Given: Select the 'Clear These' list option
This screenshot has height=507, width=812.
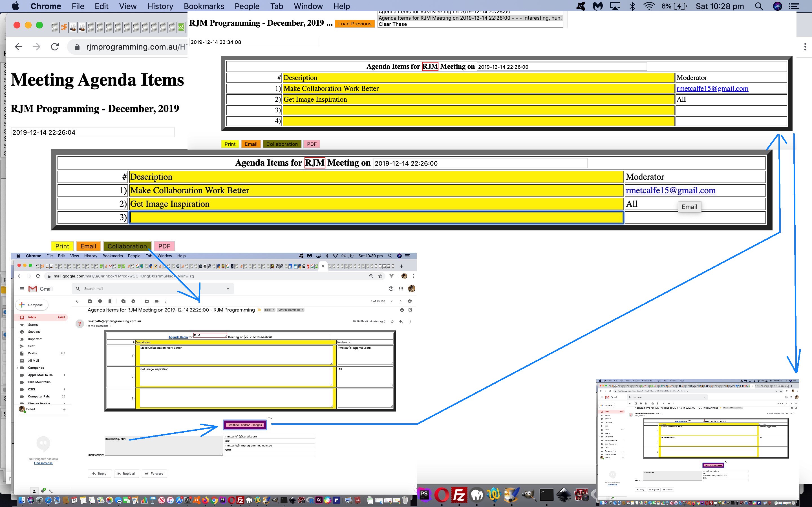Looking at the screenshot, I should [392, 24].
